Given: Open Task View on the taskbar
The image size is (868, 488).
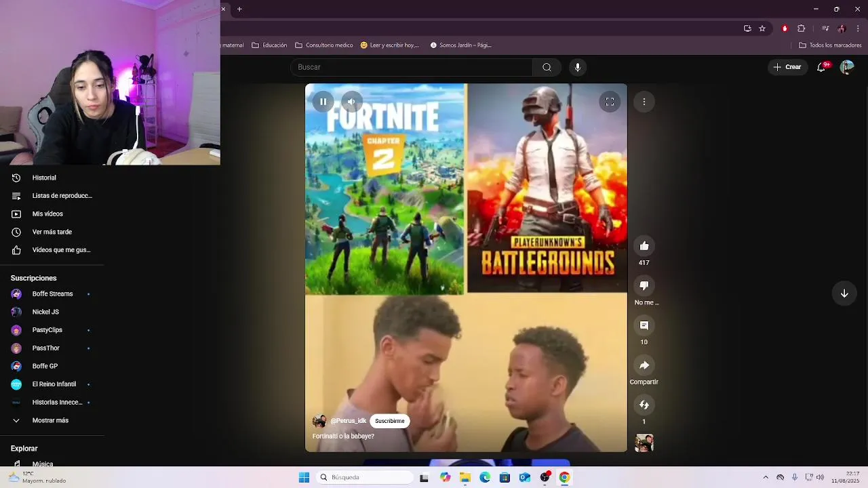Looking at the screenshot, I should [x=424, y=477].
